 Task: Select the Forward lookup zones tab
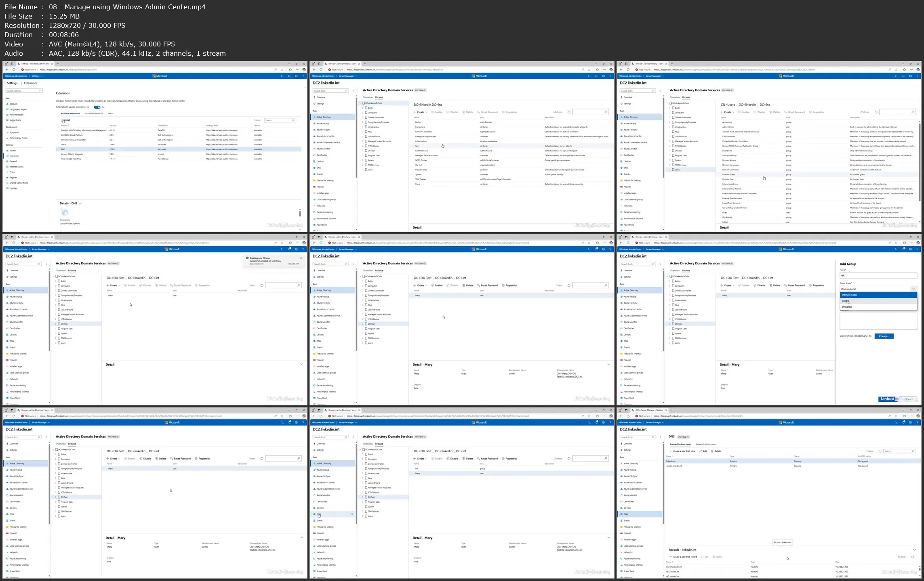pyautogui.click(x=680, y=444)
